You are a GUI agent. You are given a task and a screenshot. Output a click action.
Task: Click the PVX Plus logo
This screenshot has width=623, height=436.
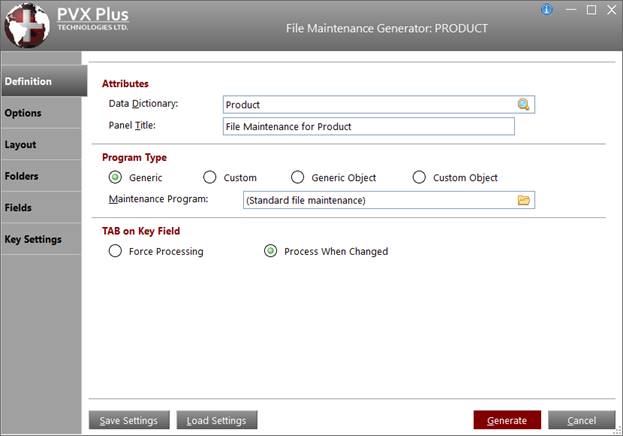26,27
